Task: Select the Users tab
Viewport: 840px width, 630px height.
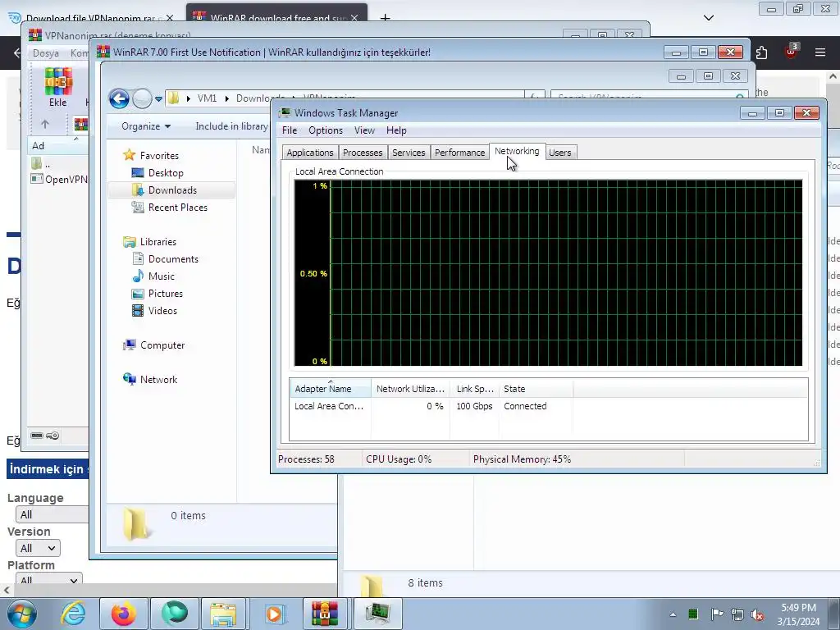Action: (559, 153)
